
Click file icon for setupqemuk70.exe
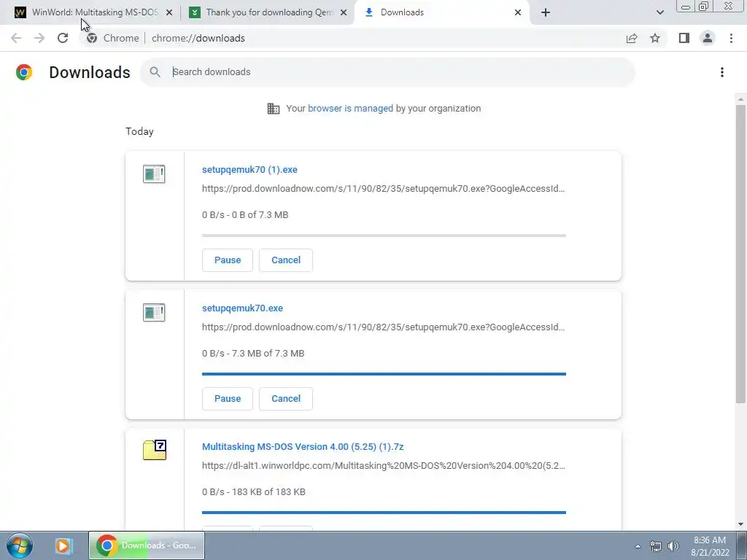(154, 312)
